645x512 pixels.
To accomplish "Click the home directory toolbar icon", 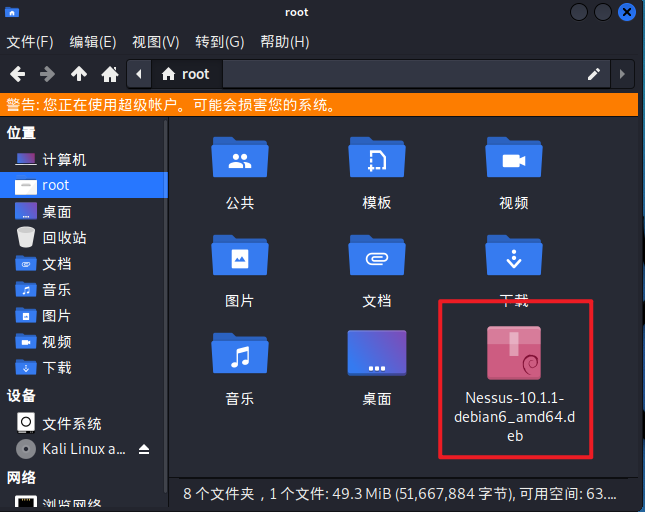I will [110, 74].
